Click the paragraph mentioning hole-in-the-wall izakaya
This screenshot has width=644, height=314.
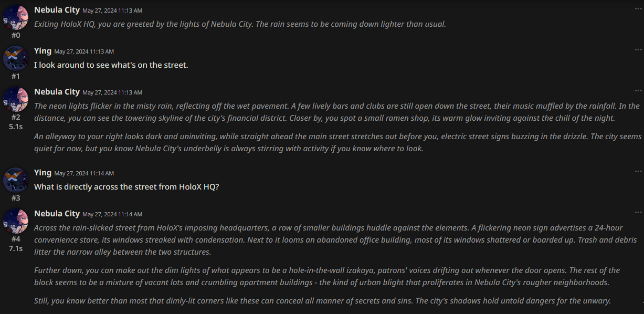click(x=327, y=276)
